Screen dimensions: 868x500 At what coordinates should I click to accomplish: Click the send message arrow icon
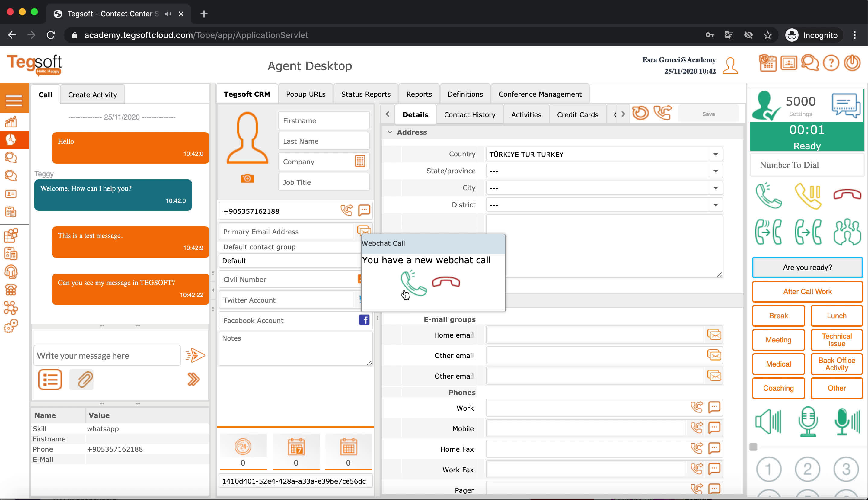[195, 355]
